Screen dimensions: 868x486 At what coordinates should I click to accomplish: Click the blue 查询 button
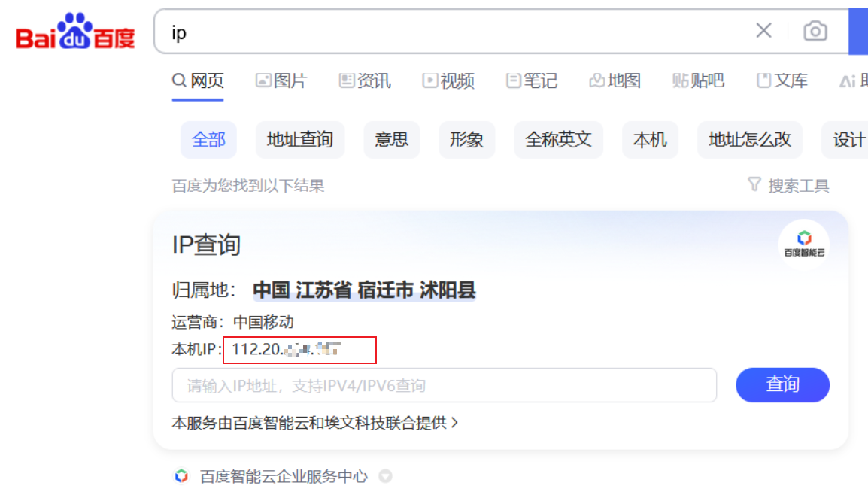click(x=783, y=384)
